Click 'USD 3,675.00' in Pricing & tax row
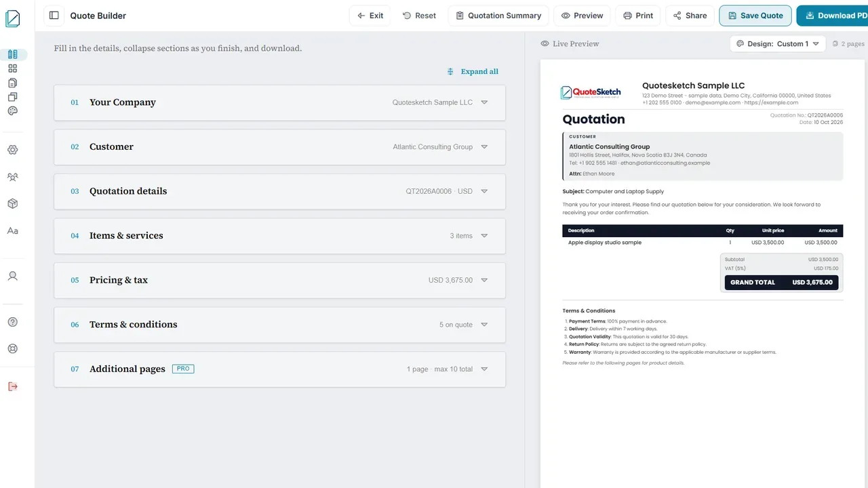 pos(450,280)
